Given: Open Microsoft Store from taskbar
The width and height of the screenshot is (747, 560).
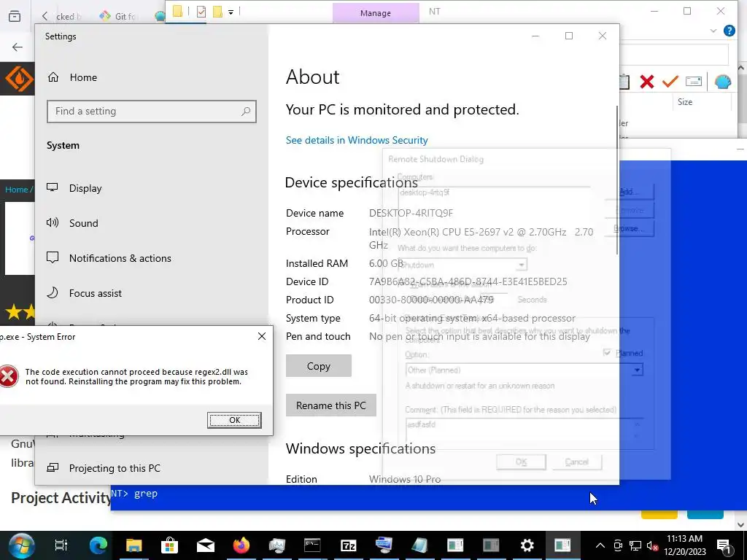Looking at the screenshot, I should click(169, 545).
